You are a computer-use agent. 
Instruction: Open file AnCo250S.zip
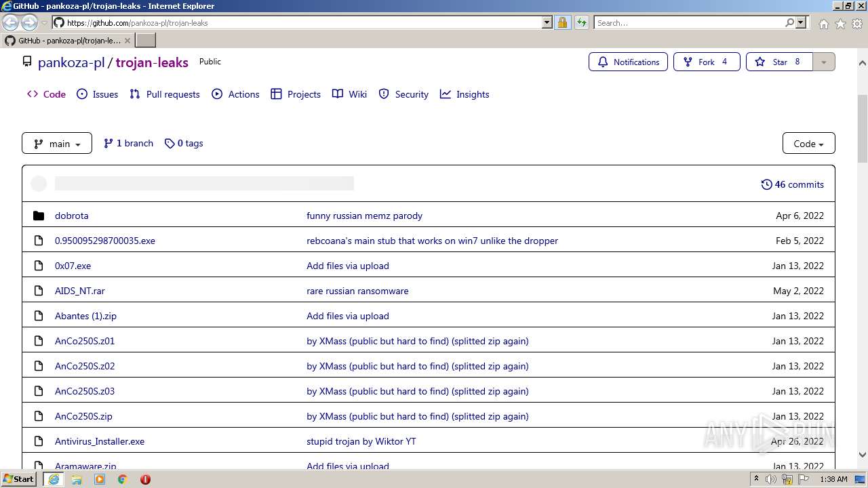tap(83, 416)
